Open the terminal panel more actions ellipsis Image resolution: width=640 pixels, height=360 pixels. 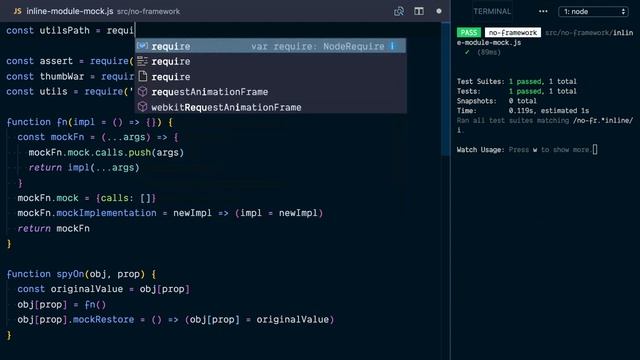tap(543, 11)
